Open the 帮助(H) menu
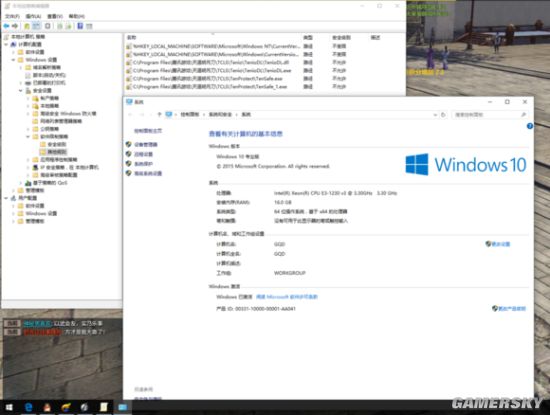 point(76,16)
